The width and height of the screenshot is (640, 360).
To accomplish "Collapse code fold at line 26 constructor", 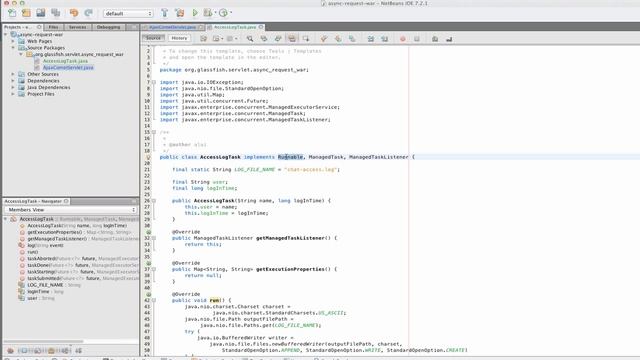I will point(154,201).
